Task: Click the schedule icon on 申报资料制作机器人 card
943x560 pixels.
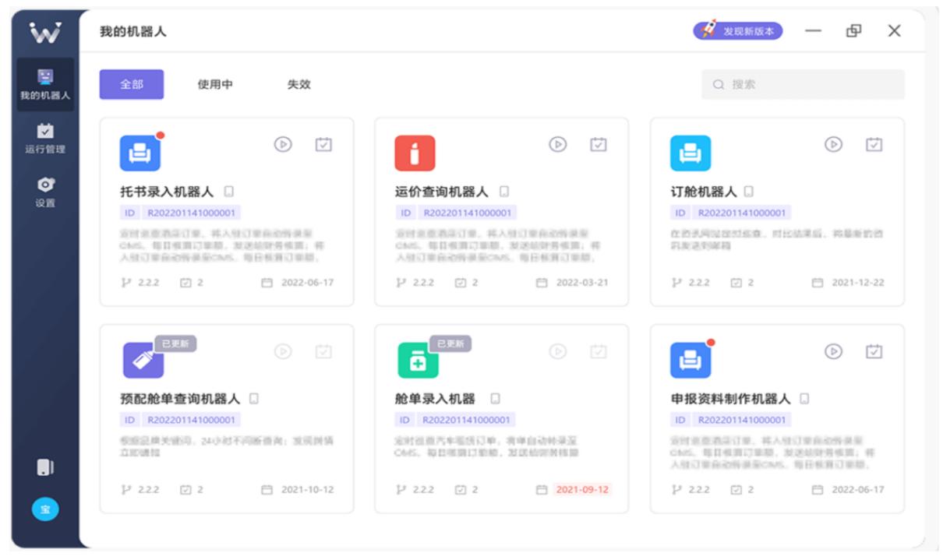Action: click(x=874, y=350)
